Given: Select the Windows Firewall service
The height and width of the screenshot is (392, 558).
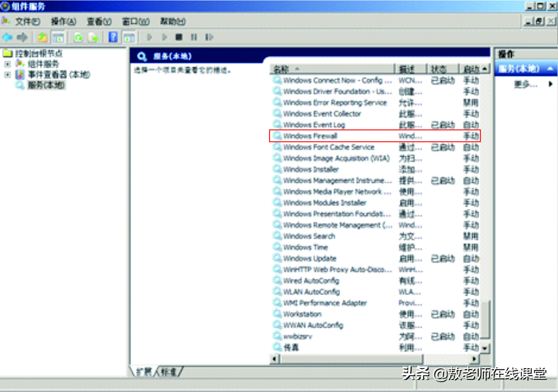Looking at the screenshot, I should click(375, 136).
